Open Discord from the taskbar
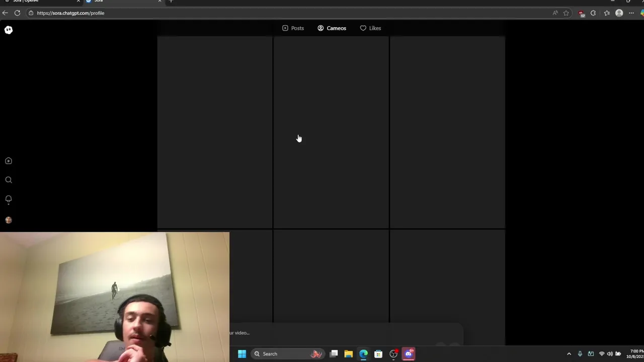644x362 pixels. (409, 354)
